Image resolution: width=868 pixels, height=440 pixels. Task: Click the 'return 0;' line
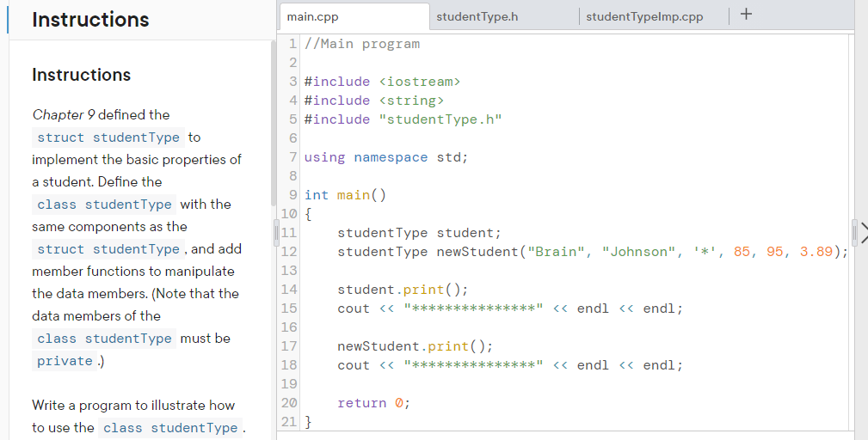pyautogui.click(x=373, y=403)
